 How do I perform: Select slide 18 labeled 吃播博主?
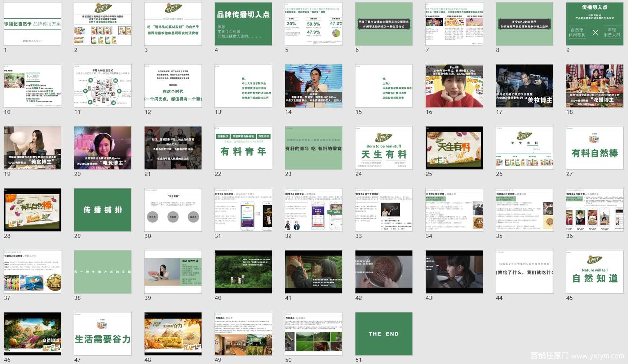coord(595,86)
